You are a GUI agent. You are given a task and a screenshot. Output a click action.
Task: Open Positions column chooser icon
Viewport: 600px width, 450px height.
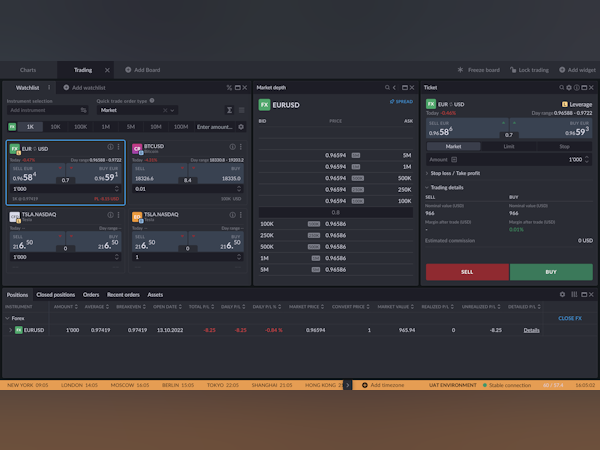(x=574, y=294)
